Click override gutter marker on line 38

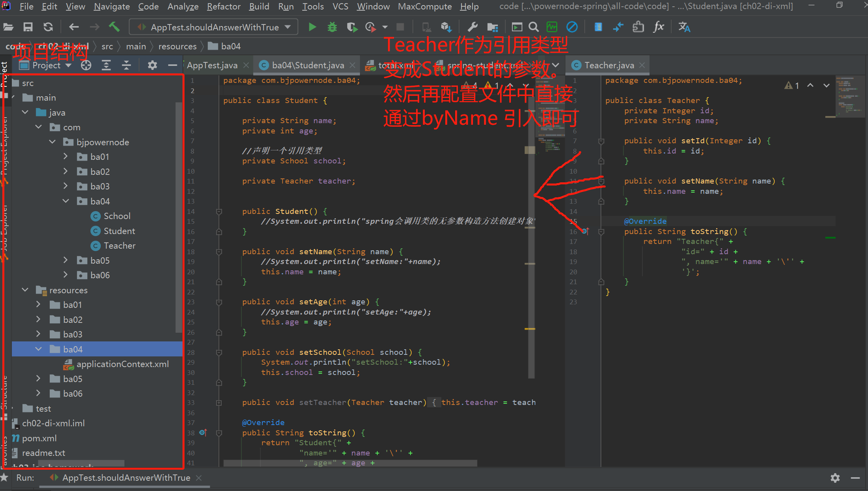[x=203, y=433]
